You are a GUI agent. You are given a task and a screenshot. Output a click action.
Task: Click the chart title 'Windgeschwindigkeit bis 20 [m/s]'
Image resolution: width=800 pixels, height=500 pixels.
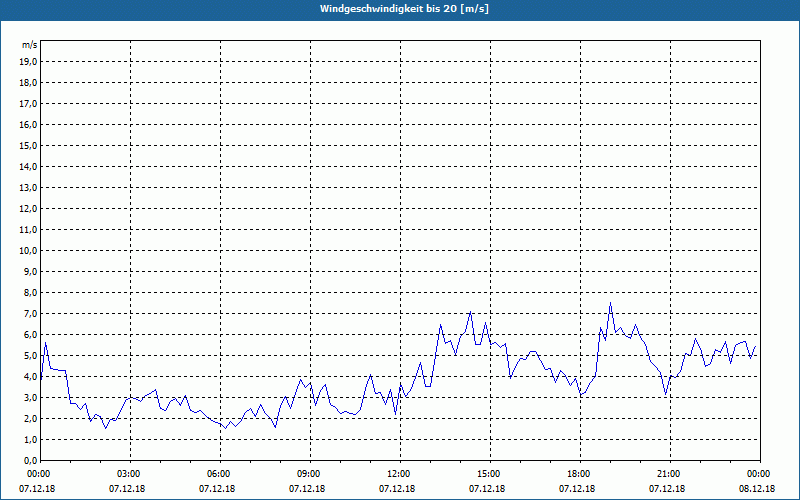point(404,9)
